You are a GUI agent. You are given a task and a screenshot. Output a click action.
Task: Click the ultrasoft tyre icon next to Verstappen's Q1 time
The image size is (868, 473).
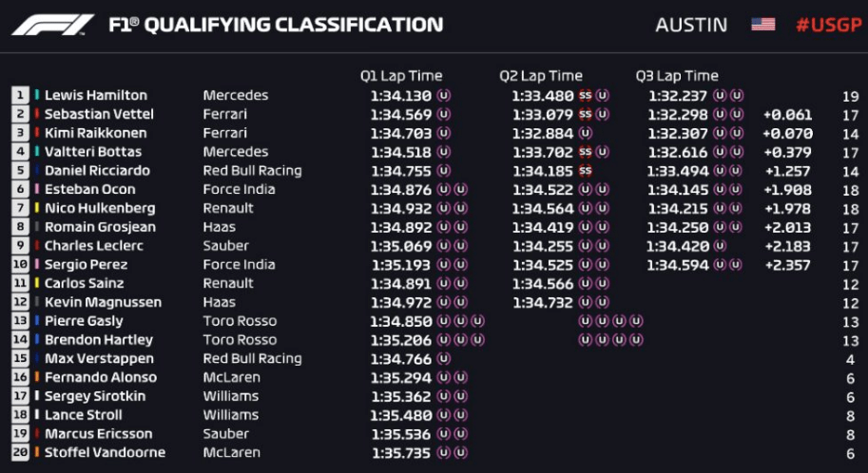point(443,358)
